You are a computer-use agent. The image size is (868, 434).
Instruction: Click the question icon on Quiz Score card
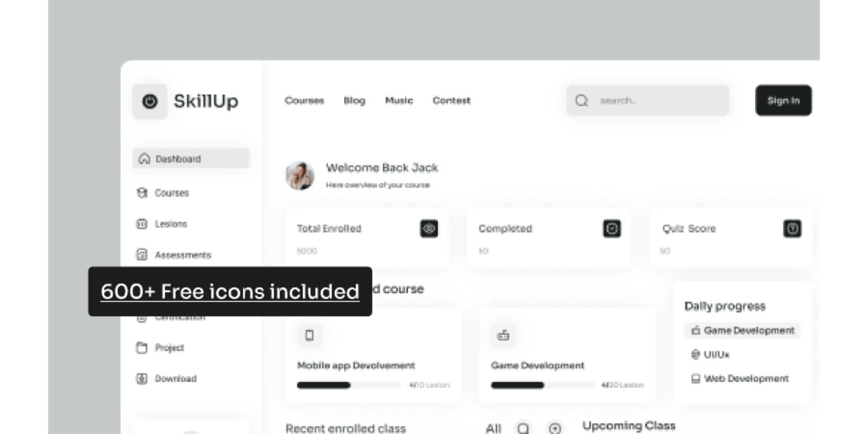[793, 229]
